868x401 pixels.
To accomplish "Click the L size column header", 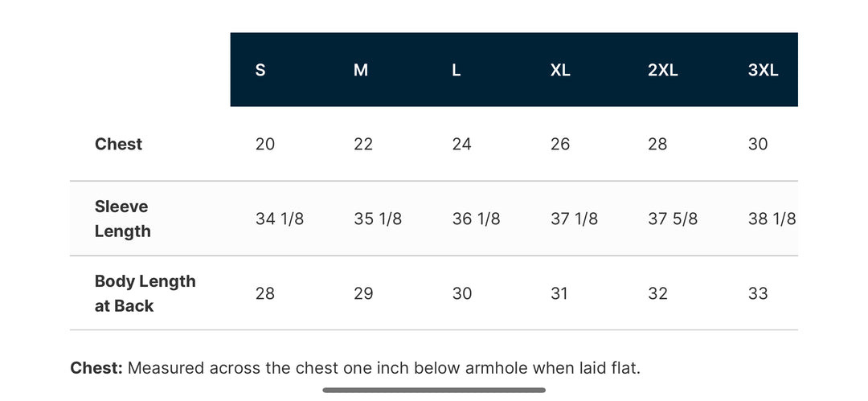I will pos(457,70).
